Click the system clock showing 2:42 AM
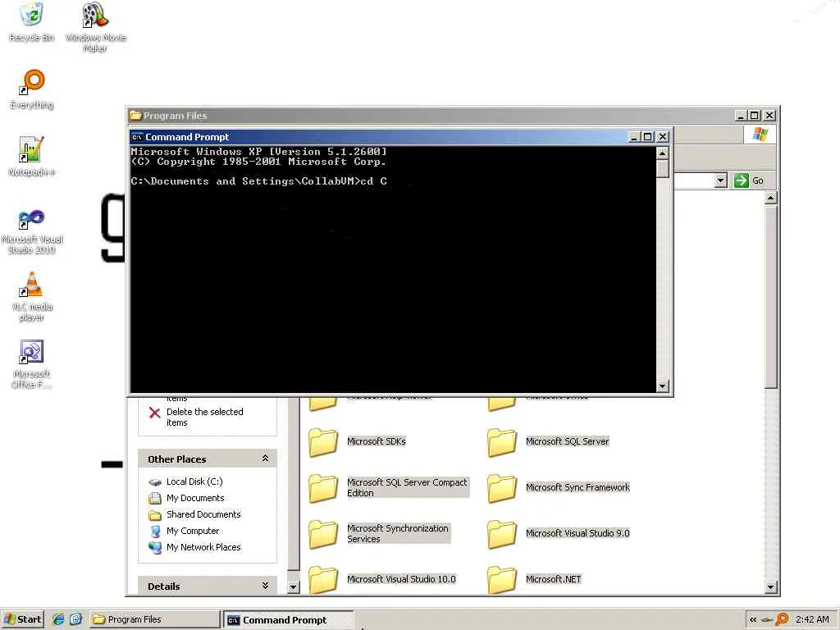The width and height of the screenshot is (840, 630). [x=813, y=619]
